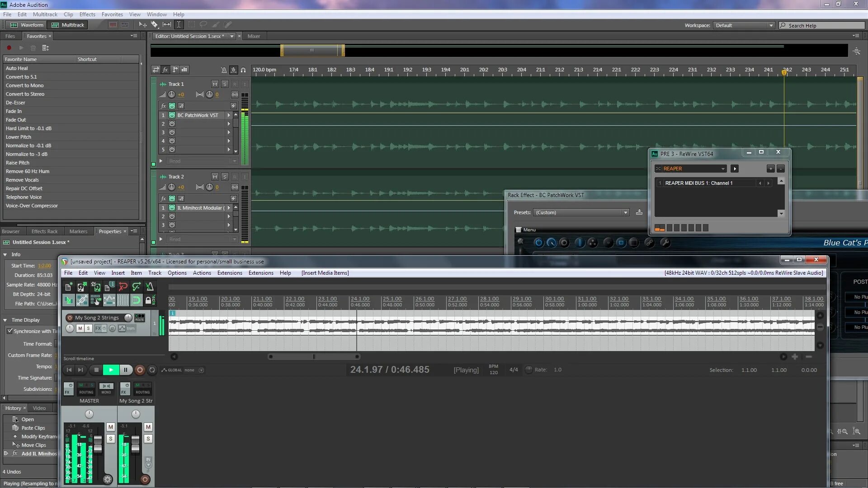
Task: Click the Multitrack view button
Action: click(x=68, y=25)
